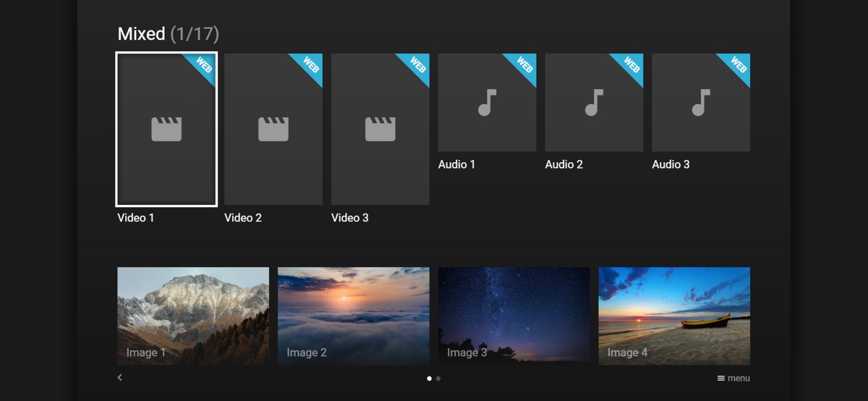Image resolution: width=868 pixels, height=401 pixels.
Task: Select the Image 4 beach boat thumbnail
Action: 674,316
